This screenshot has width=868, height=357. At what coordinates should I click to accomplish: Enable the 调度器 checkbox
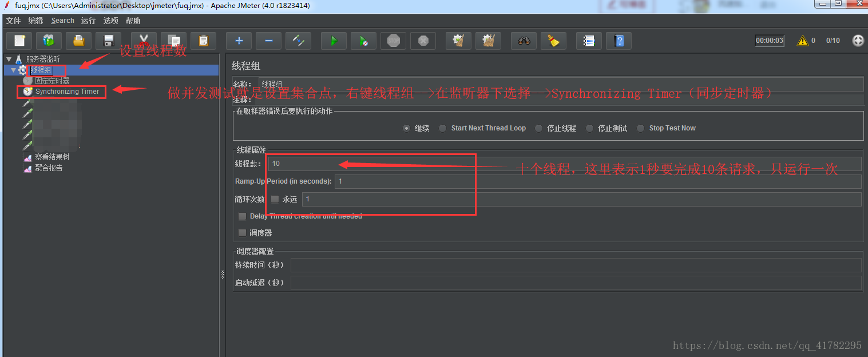(x=243, y=233)
